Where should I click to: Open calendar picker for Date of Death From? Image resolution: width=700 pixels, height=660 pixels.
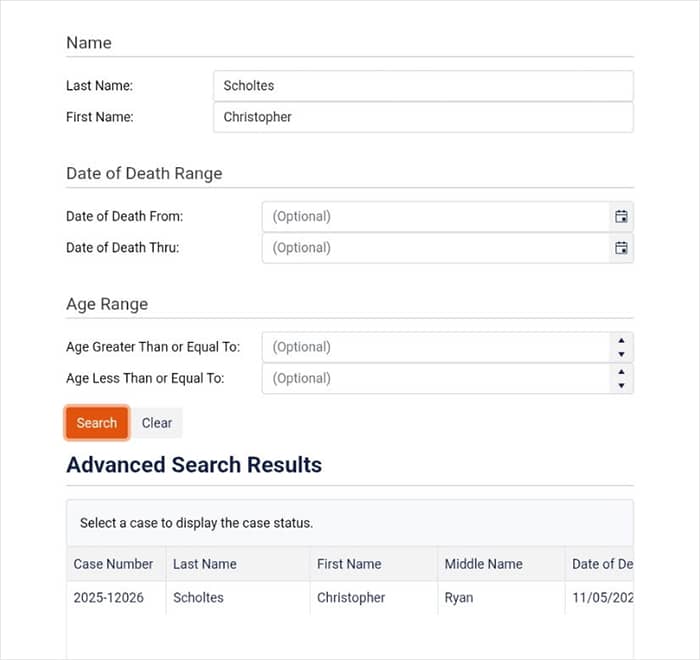(x=621, y=217)
